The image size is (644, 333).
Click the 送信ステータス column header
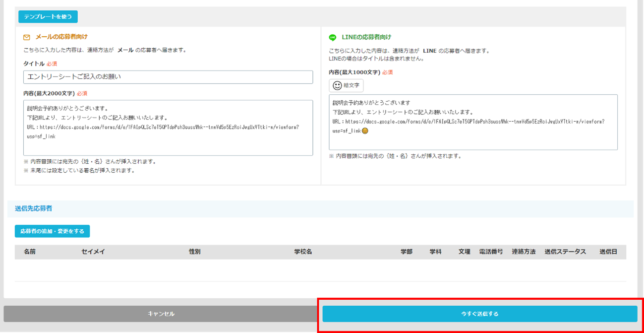pyautogui.click(x=565, y=252)
